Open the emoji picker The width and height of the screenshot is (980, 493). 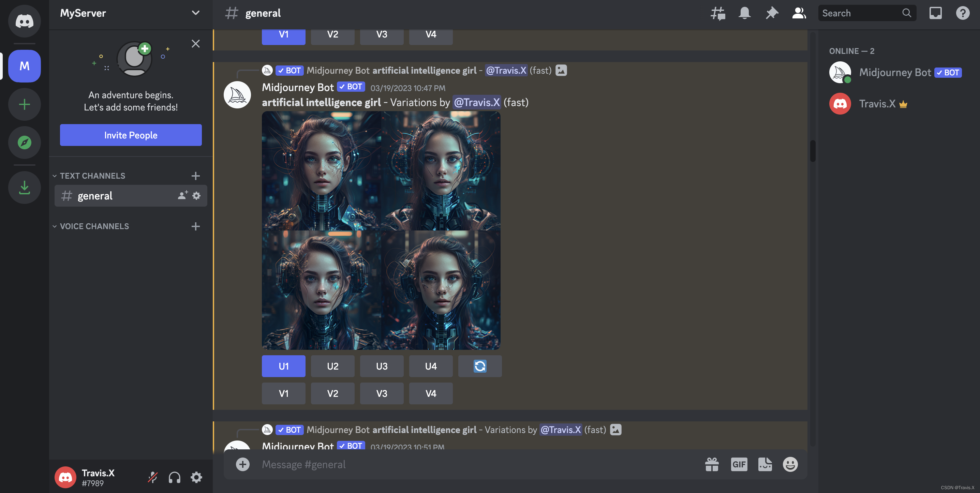pos(790,464)
